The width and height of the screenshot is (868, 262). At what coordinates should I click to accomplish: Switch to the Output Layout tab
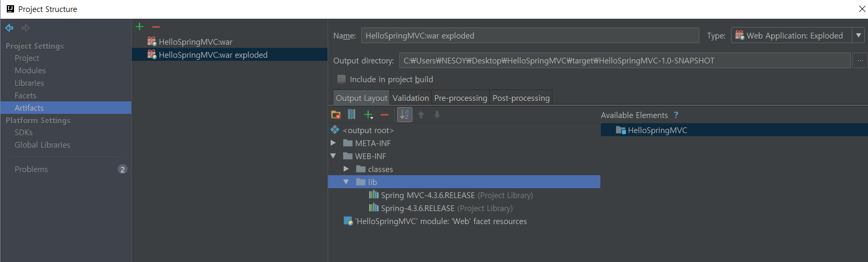[361, 98]
